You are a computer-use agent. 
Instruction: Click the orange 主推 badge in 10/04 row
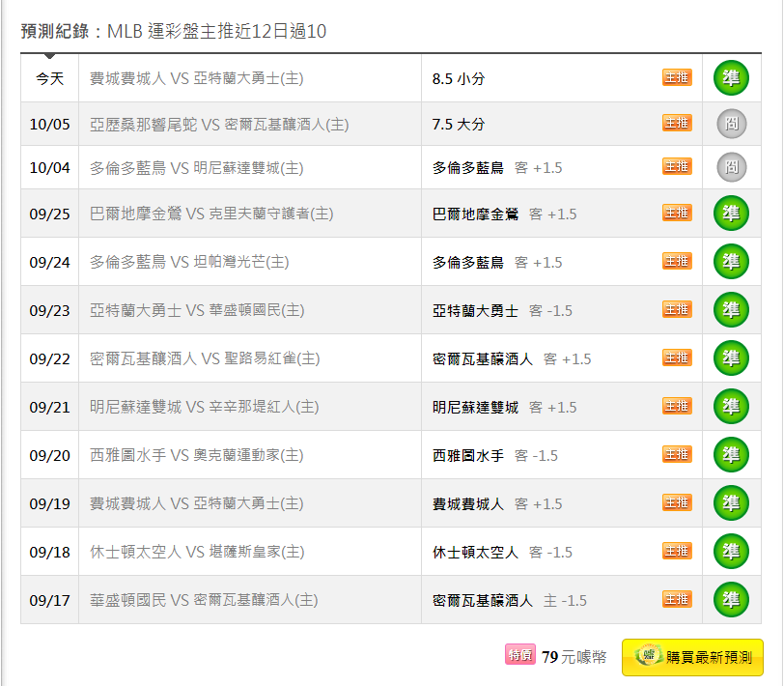[677, 166]
